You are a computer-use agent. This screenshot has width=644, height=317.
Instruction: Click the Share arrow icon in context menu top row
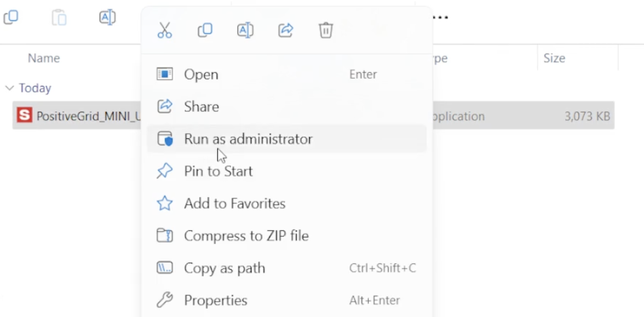tap(285, 30)
